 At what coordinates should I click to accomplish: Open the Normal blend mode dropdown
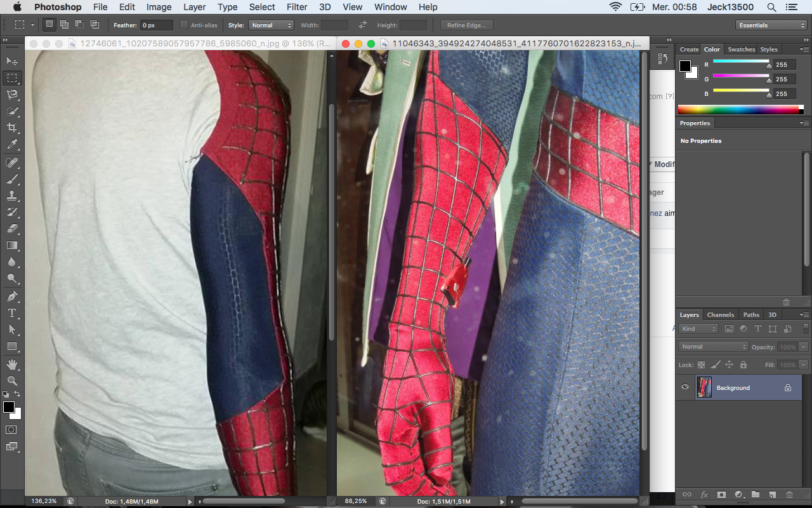point(714,347)
